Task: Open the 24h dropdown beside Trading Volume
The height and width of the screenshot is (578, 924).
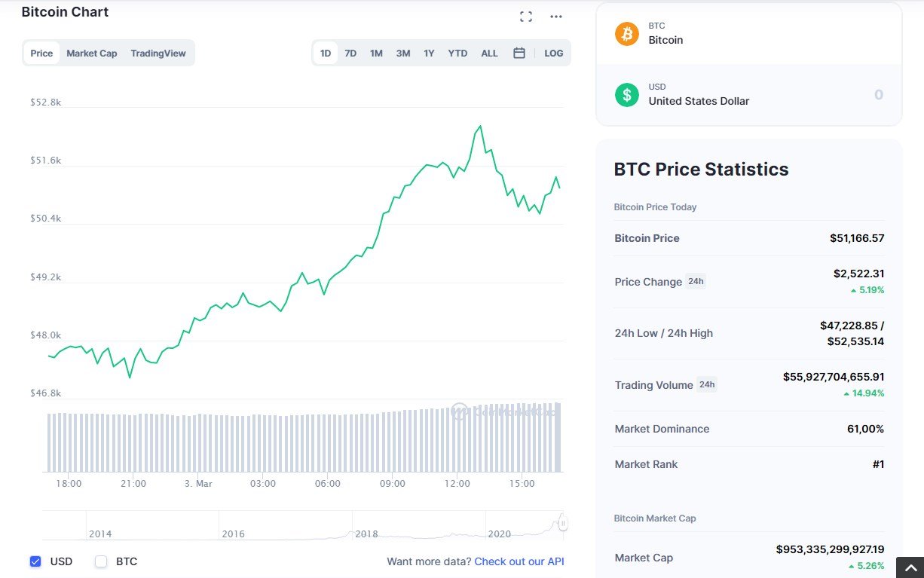Action: 706,384
